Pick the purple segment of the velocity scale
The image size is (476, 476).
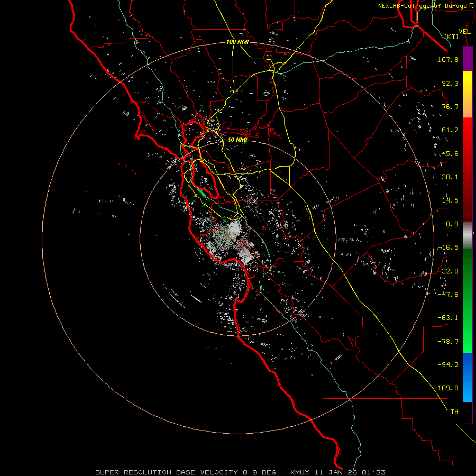467,59
